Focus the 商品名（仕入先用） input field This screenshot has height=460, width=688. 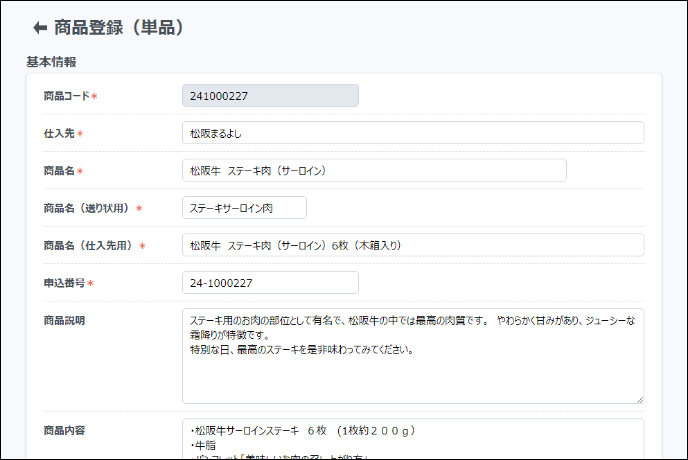[413, 245]
